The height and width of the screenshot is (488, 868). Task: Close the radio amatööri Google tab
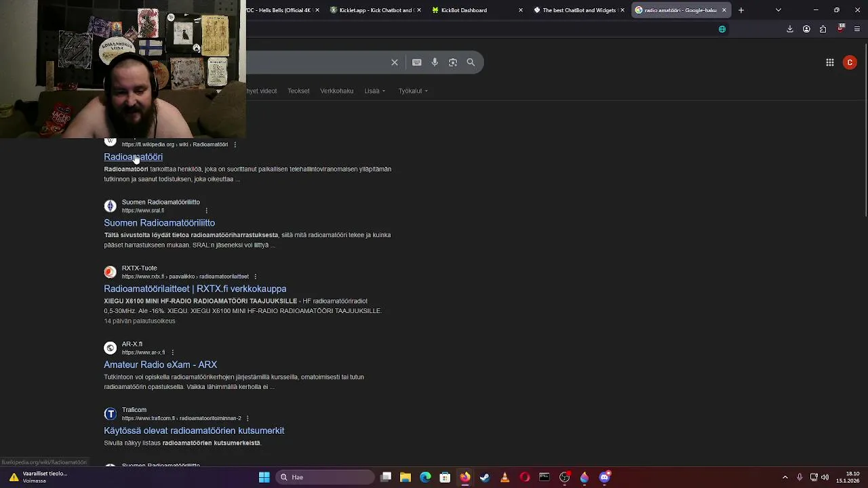[x=724, y=10]
